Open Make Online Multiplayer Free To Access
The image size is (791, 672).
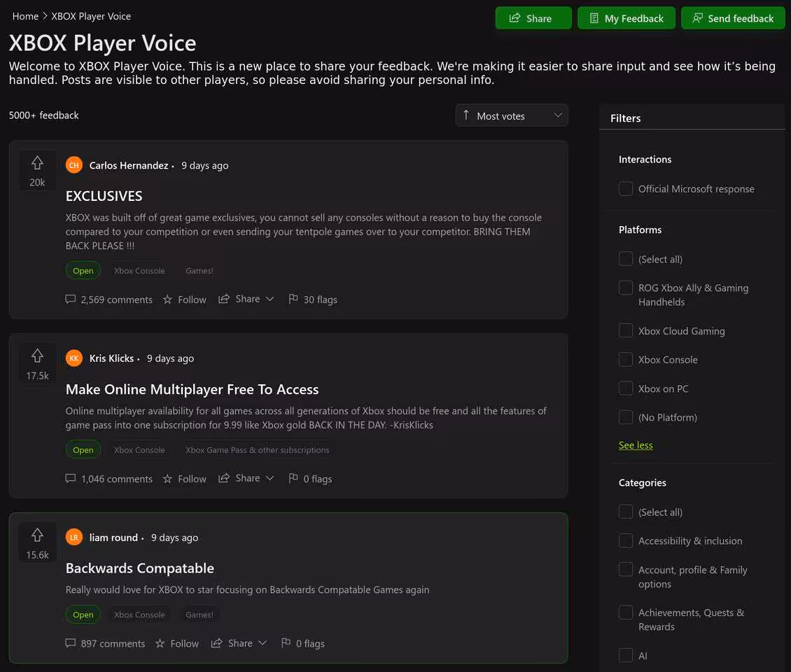tap(192, 389)
